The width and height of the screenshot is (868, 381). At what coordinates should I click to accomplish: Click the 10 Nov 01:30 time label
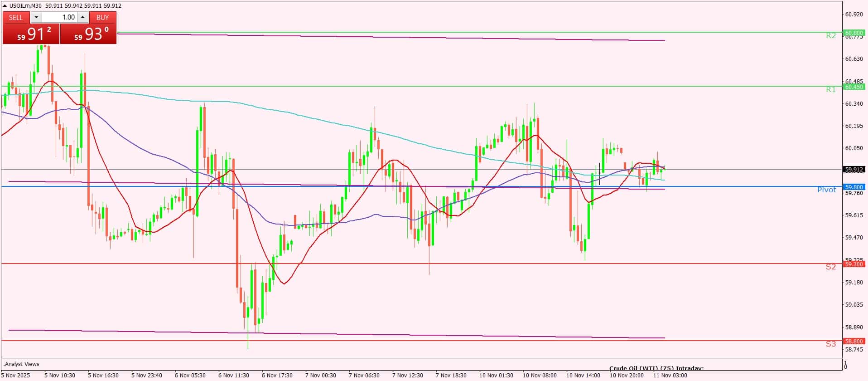point(497,376)
